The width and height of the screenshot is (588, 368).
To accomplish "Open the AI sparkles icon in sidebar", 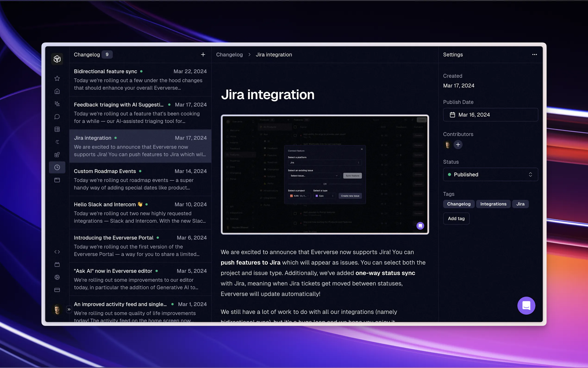I will pyautogui.click(x=57, y=104).
